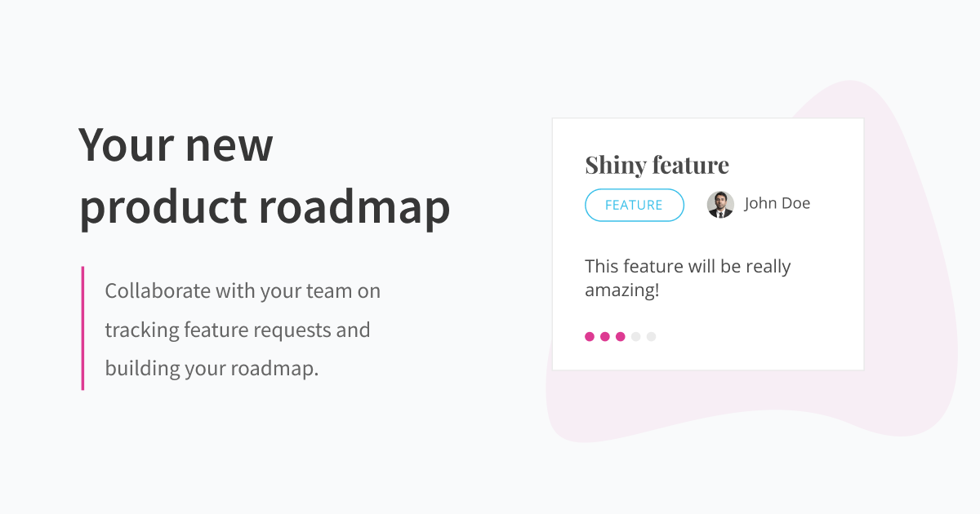This screenshot has height=514, width=980.
Task: Click the word "Shiny" in card title
Action: click(614, 166)
